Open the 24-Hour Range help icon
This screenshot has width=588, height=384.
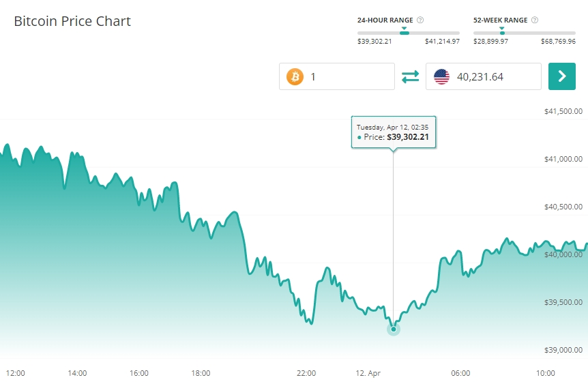pos(420,20)
